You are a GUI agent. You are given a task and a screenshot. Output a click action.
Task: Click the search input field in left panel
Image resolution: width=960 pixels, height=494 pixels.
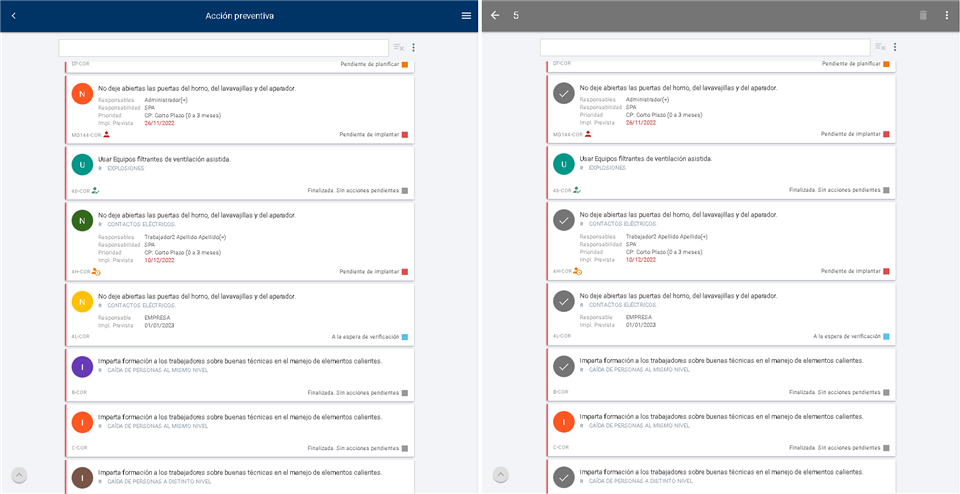pyautogui.click(x=223, y=47)
